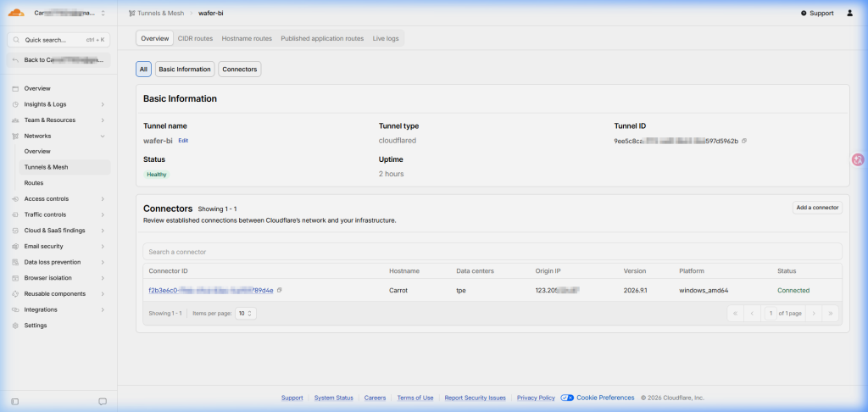This screenshot has width=868, height=412.
Task: Go to last page of connectors
Action: click(831, 314)
